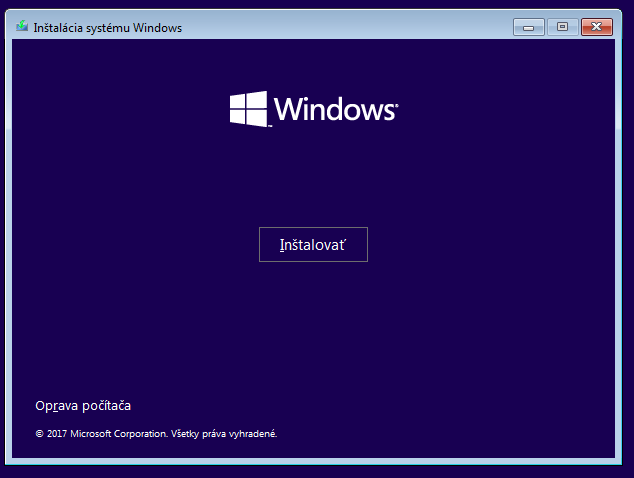Minimize the Windows setup window
The width and height of the screenshot is (634, 478).
pos(528,27)
